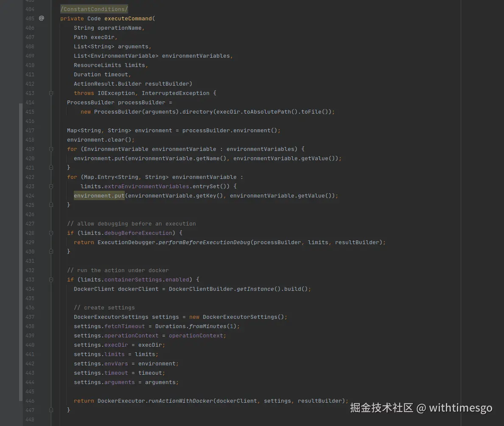Click the fromMinutes method call
This screenshot has height=426, width=504.
[x=208, y=326]
